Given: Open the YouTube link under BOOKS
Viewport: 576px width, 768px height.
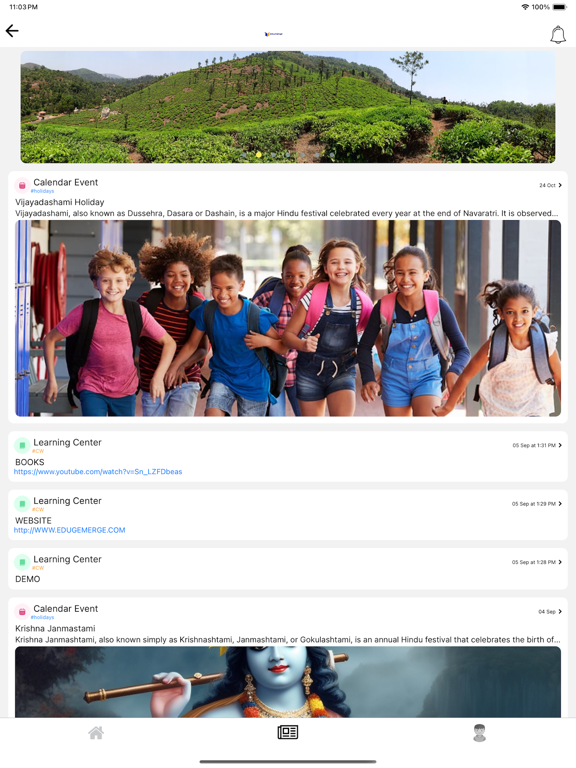Looking at the screenshot, I should click(x=98, y=472).
